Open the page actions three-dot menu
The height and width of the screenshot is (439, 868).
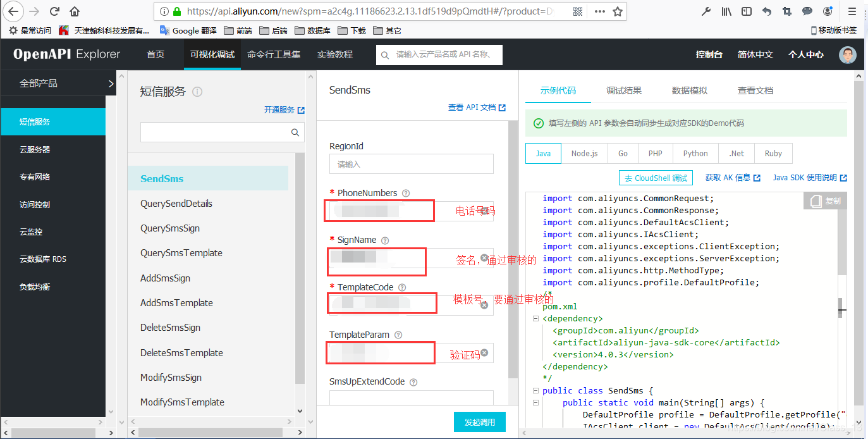click(599, 11)
